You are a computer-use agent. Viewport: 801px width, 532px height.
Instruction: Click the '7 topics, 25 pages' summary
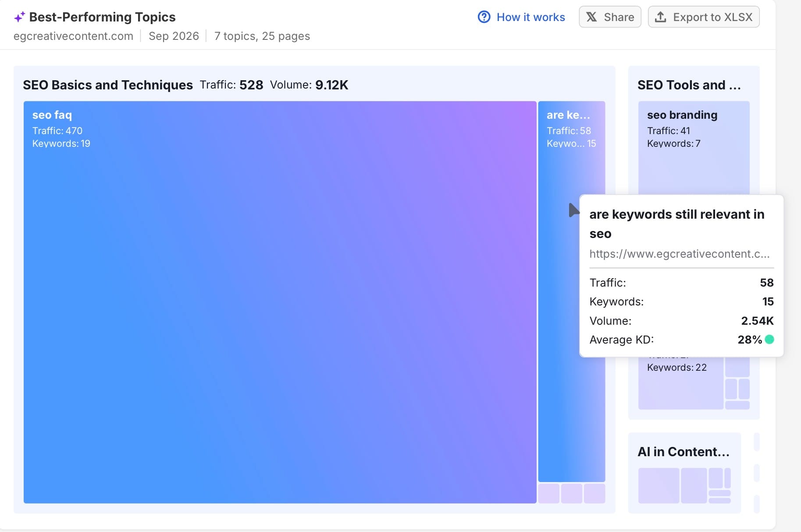262,36
